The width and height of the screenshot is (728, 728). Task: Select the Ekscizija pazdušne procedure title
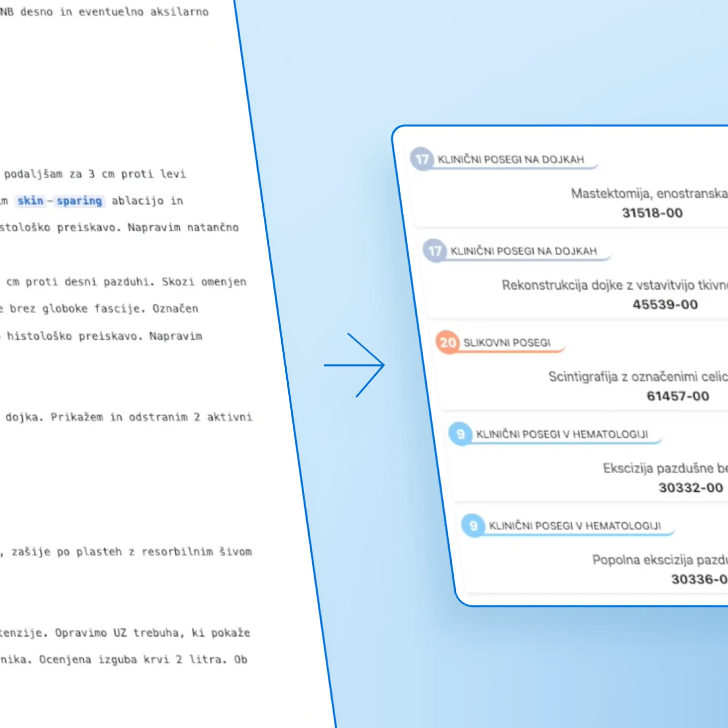click(665, 468)
